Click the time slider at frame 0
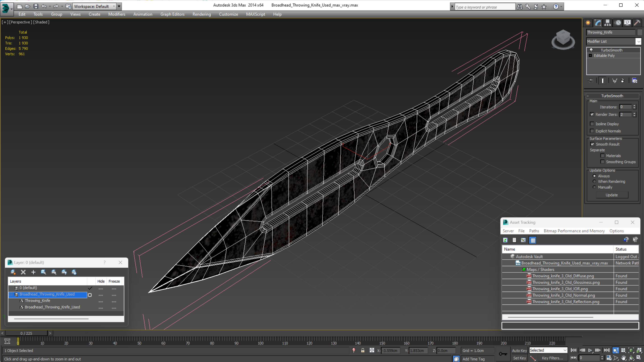This screenshot has width=644, height=362. (x=26, y=333)
